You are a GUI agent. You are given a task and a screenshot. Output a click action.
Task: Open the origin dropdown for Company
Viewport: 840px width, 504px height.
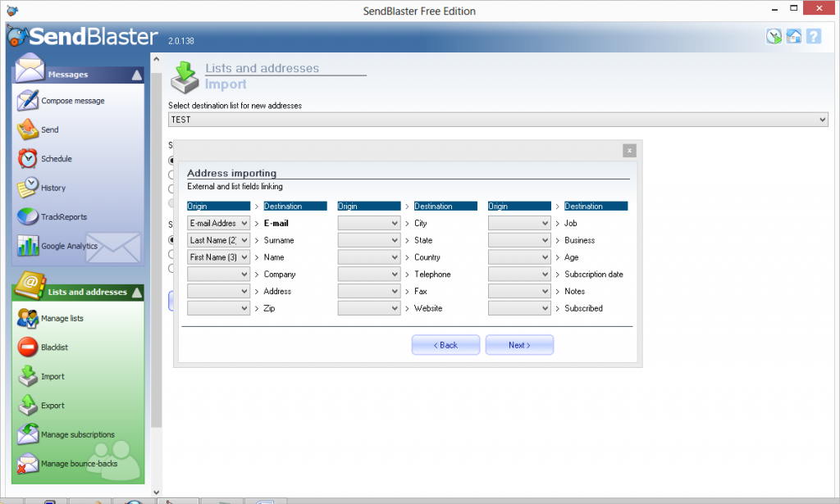[x=244, y=275]
